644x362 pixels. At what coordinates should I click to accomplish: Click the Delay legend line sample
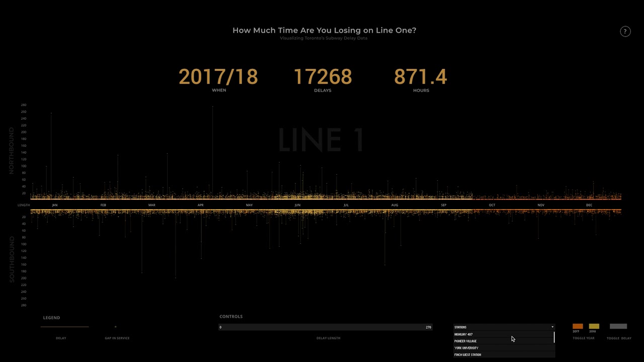65,327
